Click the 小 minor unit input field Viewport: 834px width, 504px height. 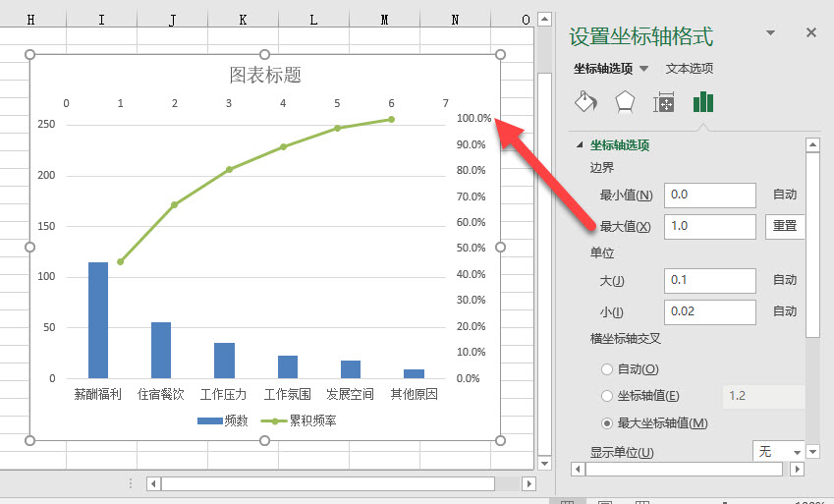click(x=709, y=311)
